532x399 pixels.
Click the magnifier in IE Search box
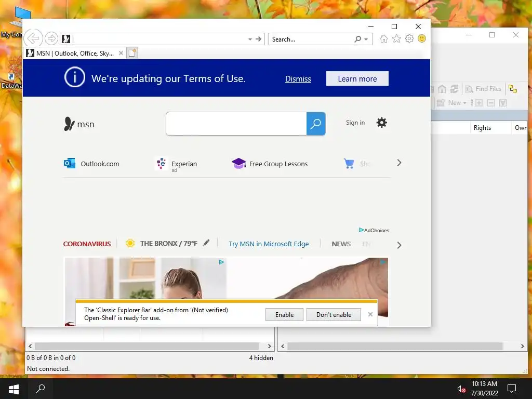(357, 39)
